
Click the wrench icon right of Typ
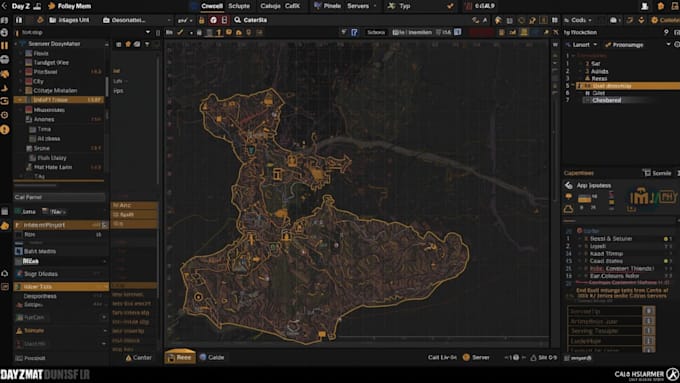pyautogui.click(x=451, y=6)
